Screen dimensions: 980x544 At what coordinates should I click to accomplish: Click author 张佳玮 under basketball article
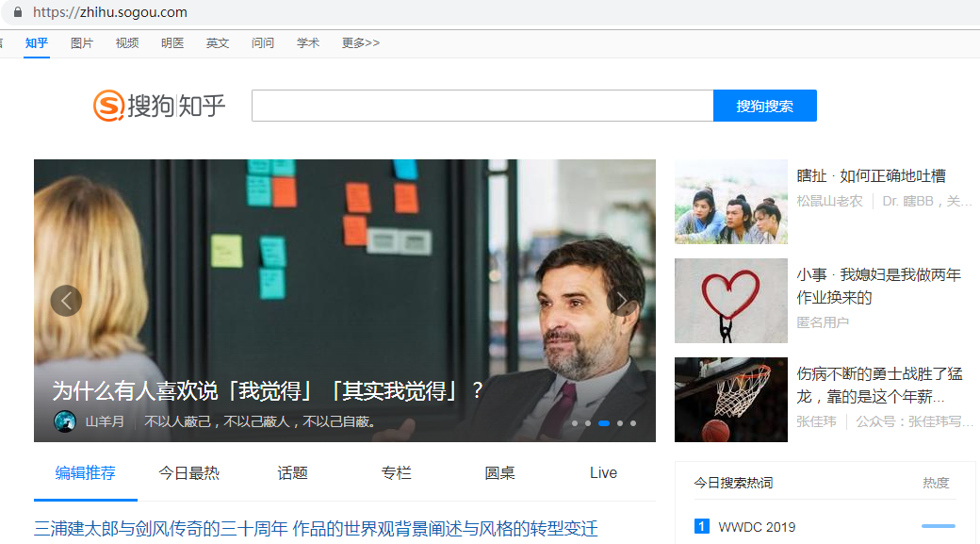tap(816, 422)
